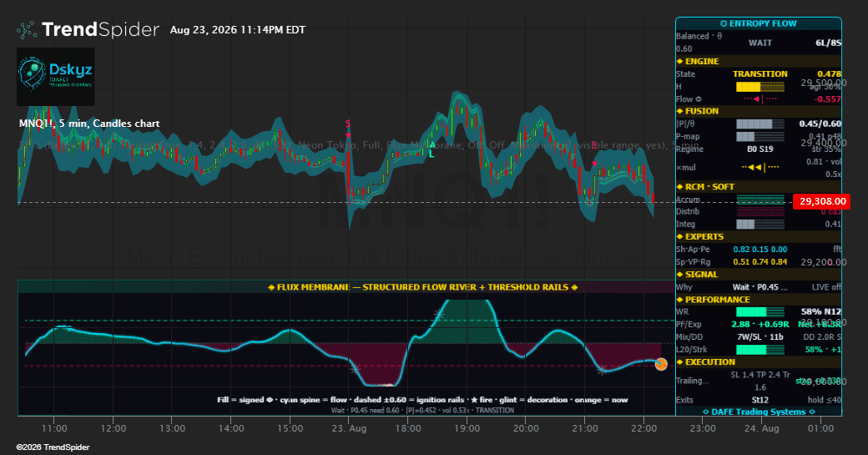868x455 pixels.
Task: Click the 6L/8S trade count
Action: tap(828, 43)
